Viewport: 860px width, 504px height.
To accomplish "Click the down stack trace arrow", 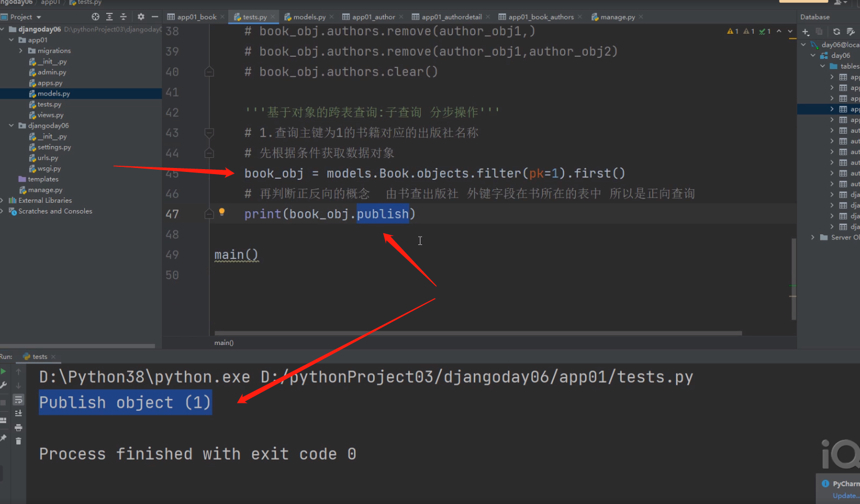I will coord(19,385).
